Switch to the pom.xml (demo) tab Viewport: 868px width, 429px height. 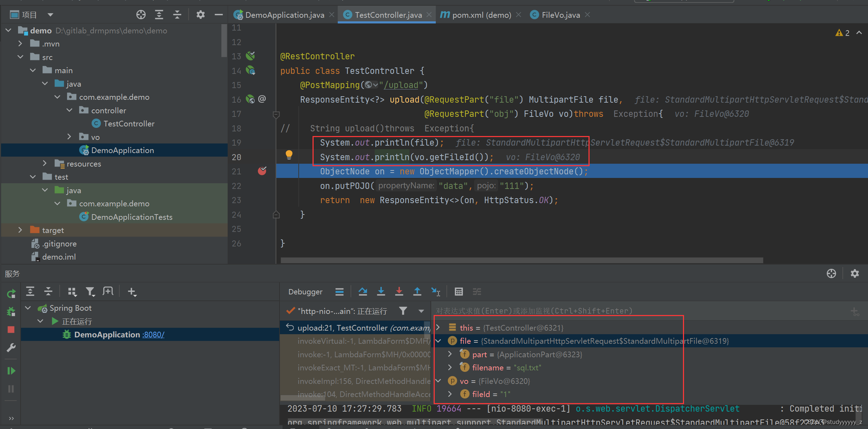pos(481,15)
